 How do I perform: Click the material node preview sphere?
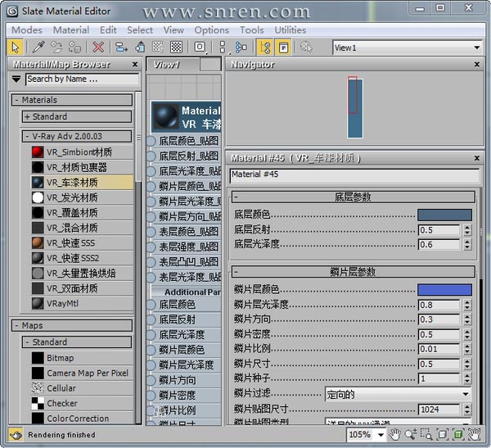click(166, 116)
